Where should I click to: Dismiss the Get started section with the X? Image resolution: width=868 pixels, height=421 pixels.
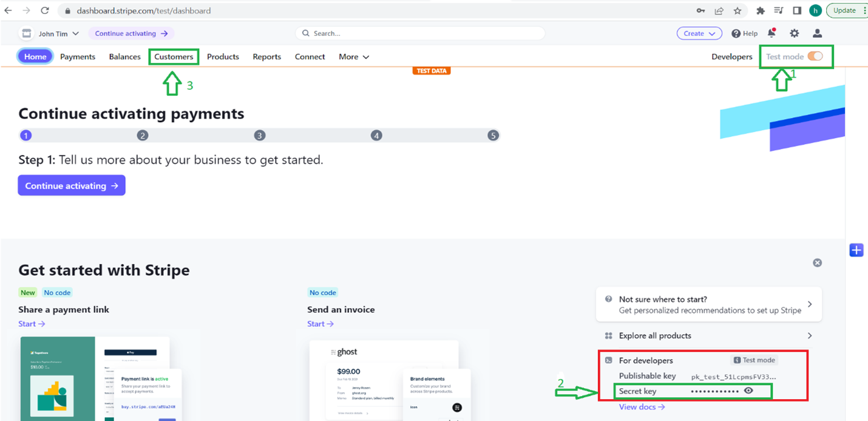(817, 262)
